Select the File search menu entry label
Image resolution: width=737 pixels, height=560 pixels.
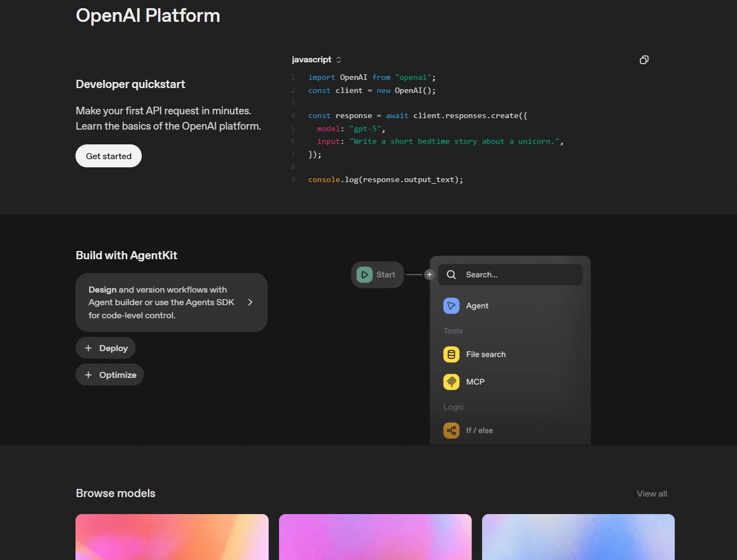click(486, 354)
